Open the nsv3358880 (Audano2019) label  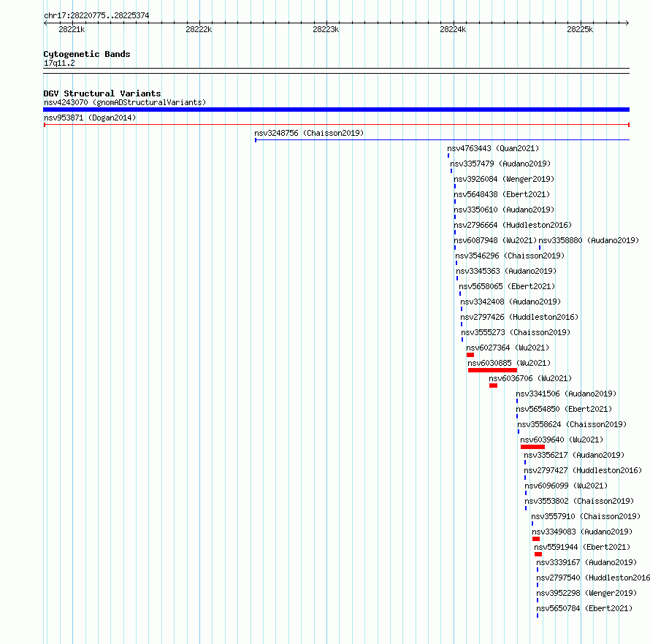pyautogui.click(x=589, y=240)
